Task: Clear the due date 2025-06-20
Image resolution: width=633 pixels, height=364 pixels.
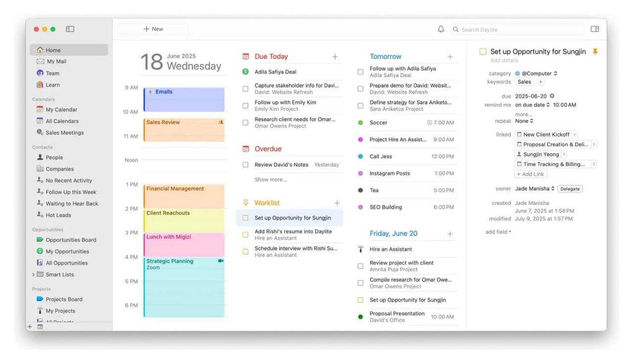Action: pyautogui.click(x=552, y=96)
